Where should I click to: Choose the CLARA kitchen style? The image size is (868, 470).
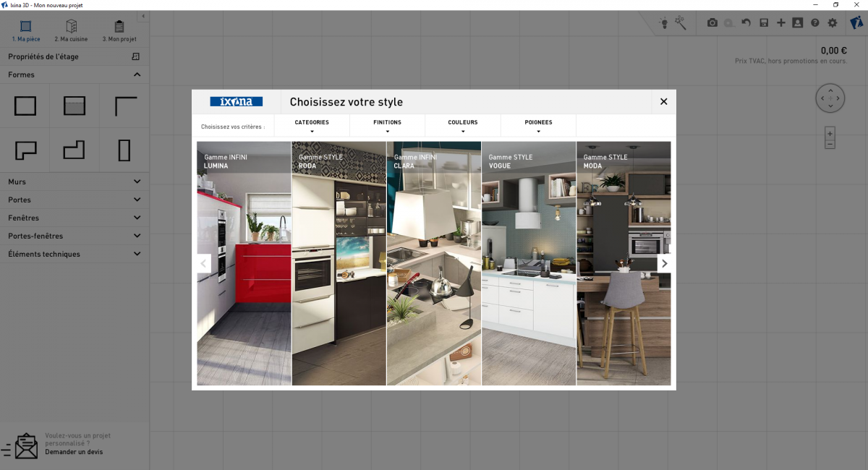click(x=434, y=263)
